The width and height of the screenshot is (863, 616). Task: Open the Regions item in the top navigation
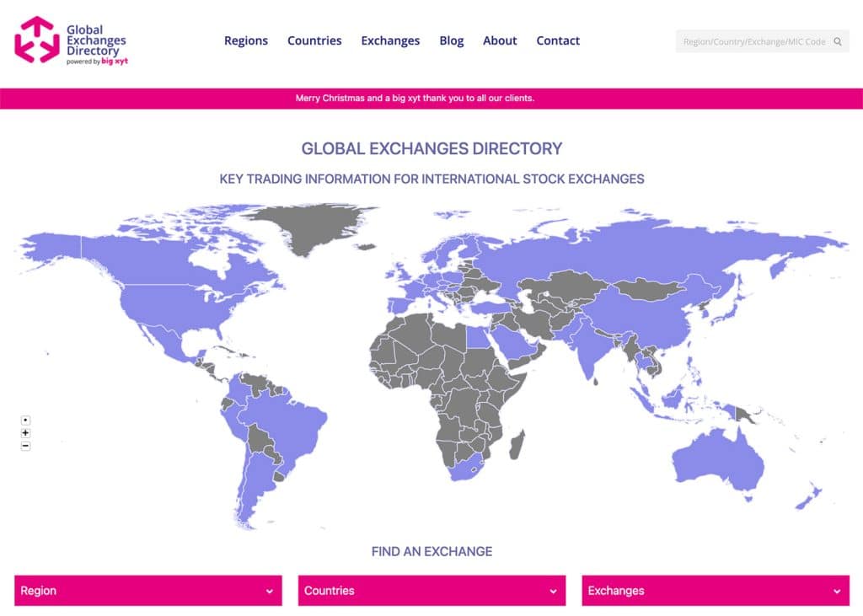pyautogui.click(x=246, y=40)
